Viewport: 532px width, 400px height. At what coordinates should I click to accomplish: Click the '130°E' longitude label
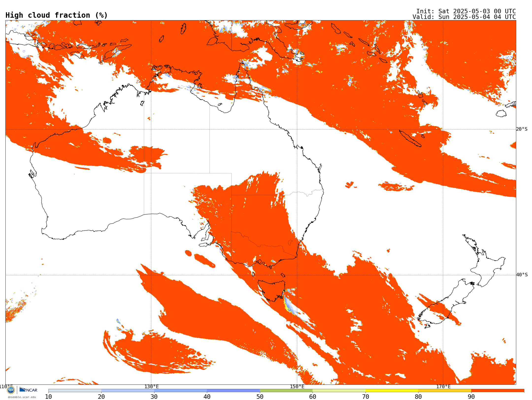coord(151,387)
